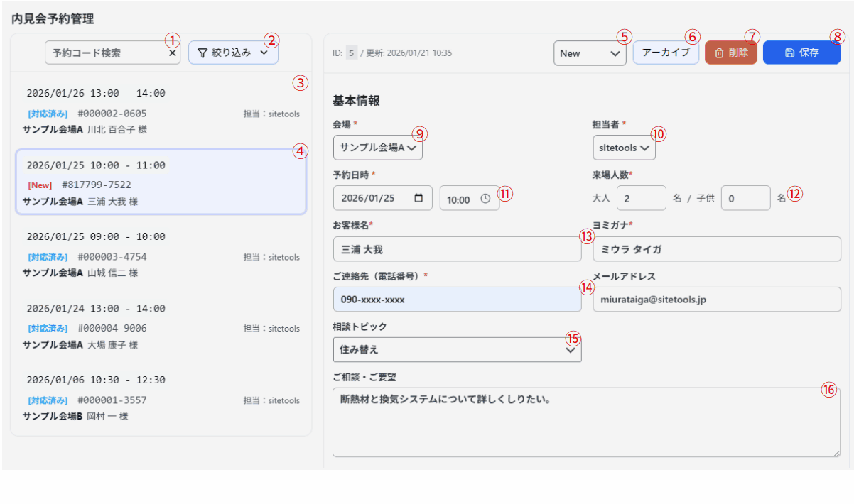Screen dimensions: 854x504
Task: Click the 10:00 time field
Action: pos(469,198)
